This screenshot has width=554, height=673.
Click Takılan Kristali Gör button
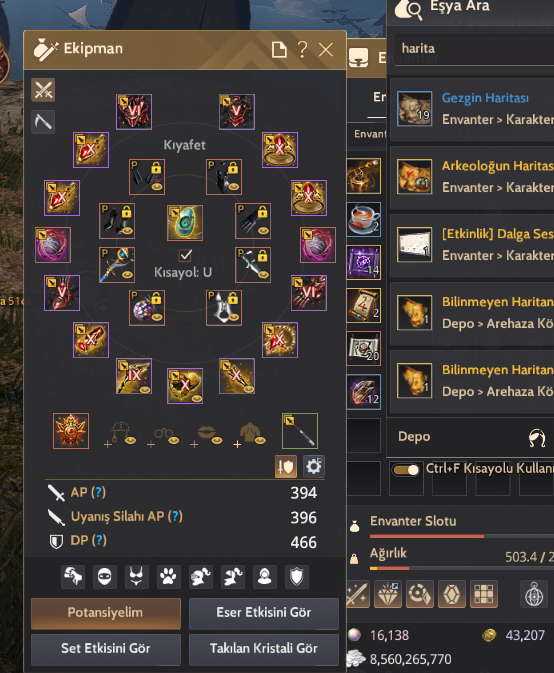263,649
